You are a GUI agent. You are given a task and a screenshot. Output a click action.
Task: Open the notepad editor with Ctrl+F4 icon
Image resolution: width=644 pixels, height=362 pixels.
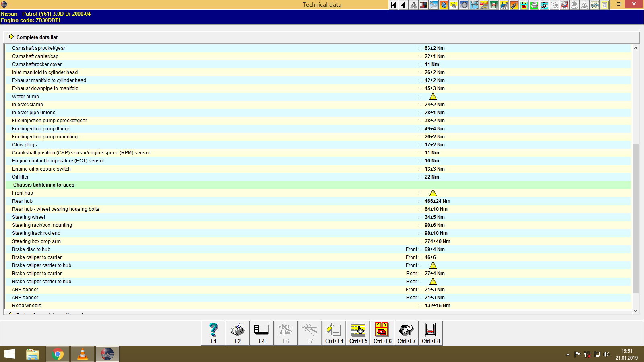(334, 331)
